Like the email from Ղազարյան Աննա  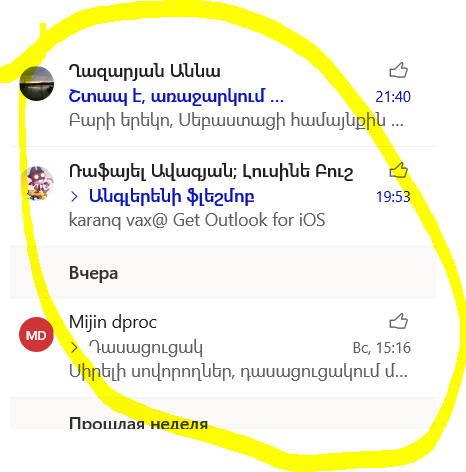click(x=399, y=70)
